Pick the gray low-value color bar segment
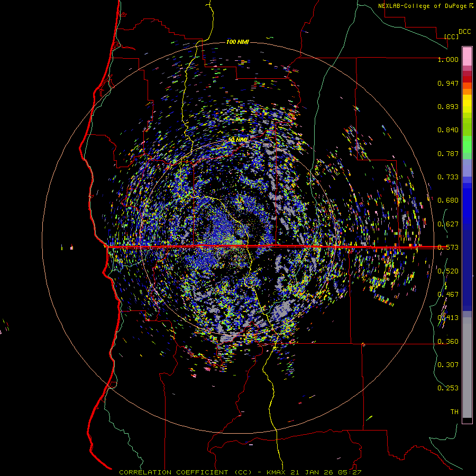 point(467,368)
